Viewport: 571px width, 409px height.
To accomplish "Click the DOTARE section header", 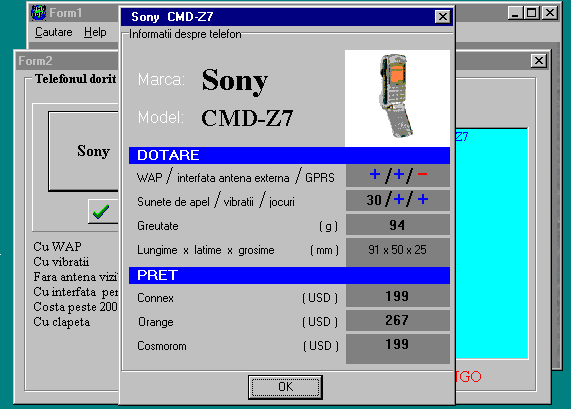I will coord(289,155).
